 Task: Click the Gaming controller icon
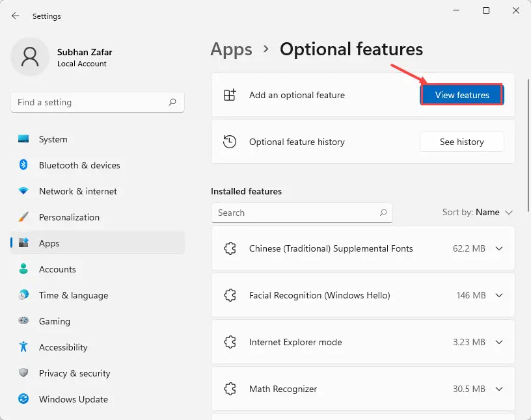[x=23, y=321]
